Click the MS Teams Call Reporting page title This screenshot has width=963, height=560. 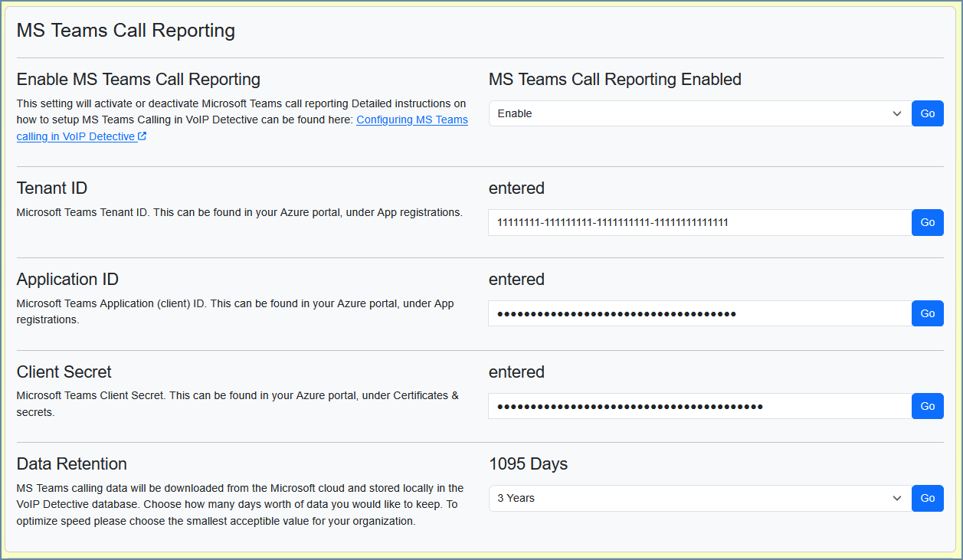[x=126, y=31]
